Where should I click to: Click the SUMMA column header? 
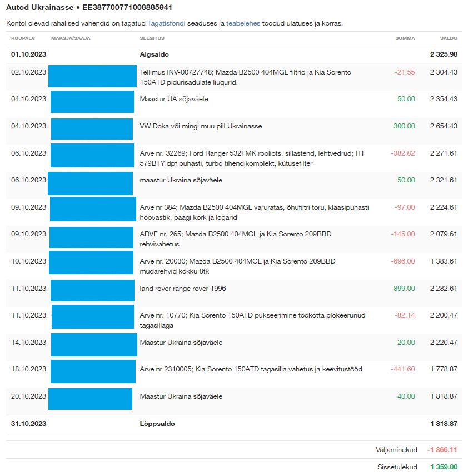[405, 38]
